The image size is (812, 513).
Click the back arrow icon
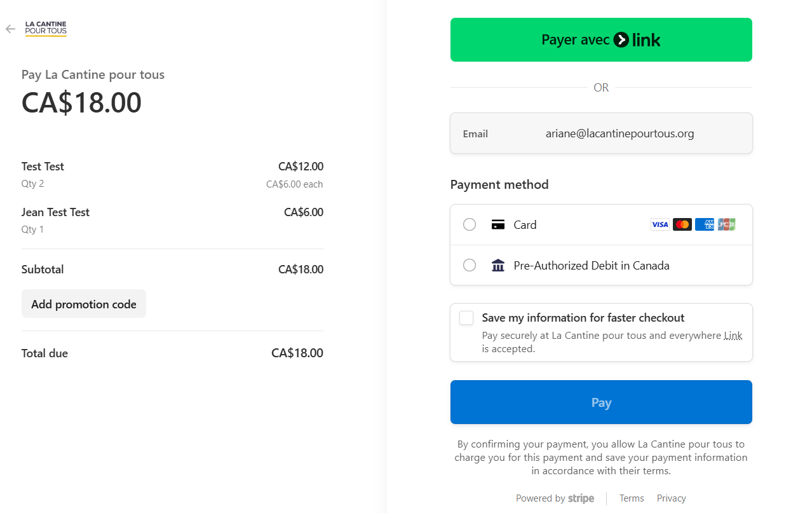[x=10, y=29]
